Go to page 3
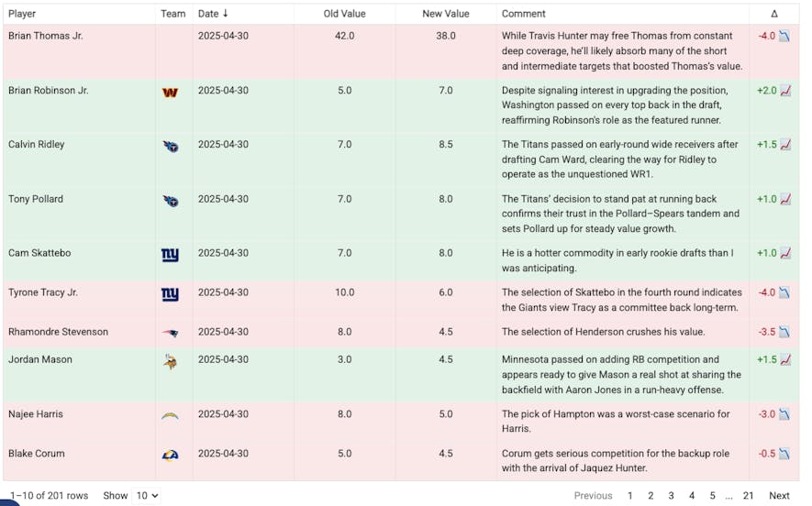The image size is (812, 506). (671, 496)
